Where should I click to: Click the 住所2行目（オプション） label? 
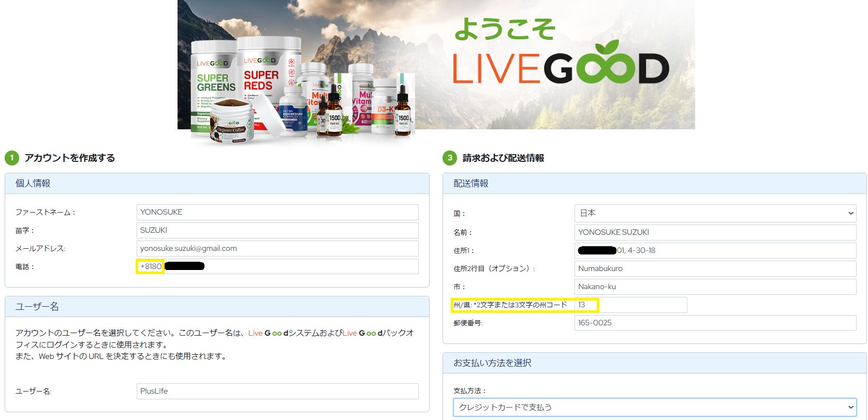tap(494, 268)
